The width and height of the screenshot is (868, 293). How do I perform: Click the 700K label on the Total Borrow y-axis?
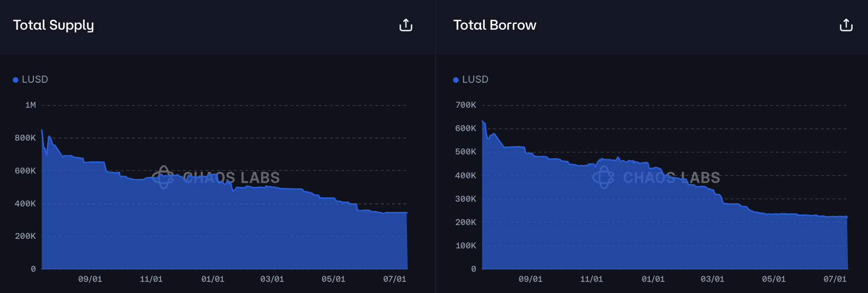pyautogui.click(x=466, y=105)
